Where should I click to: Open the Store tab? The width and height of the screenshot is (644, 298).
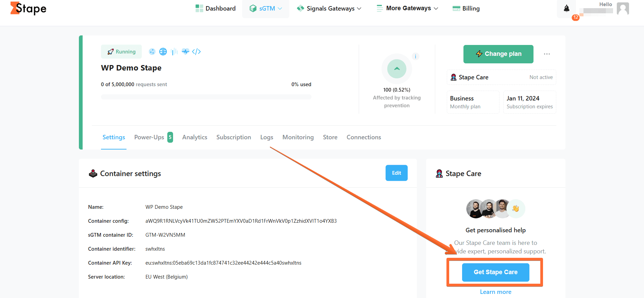(330, 137)
